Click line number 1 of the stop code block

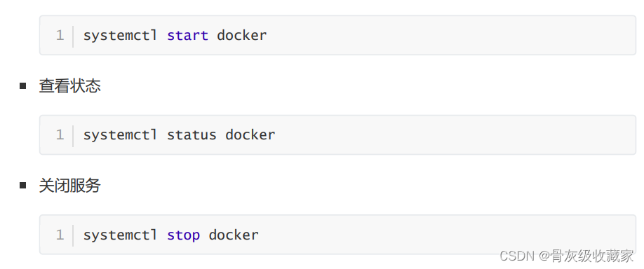60,235
